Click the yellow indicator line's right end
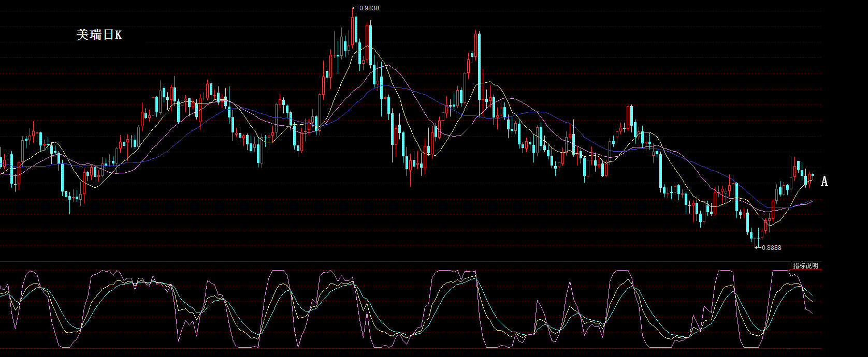 point(812,301)
